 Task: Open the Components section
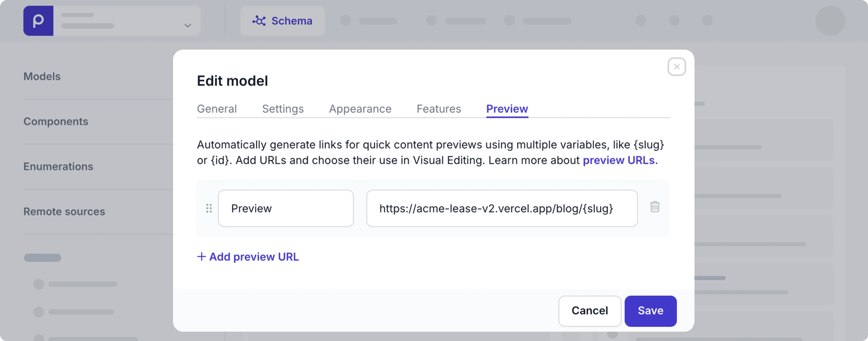tap(56, 121)
